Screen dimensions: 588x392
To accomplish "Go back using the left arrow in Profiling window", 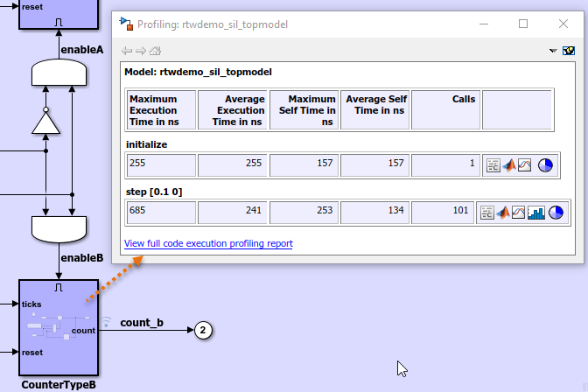I will [127, 51].
